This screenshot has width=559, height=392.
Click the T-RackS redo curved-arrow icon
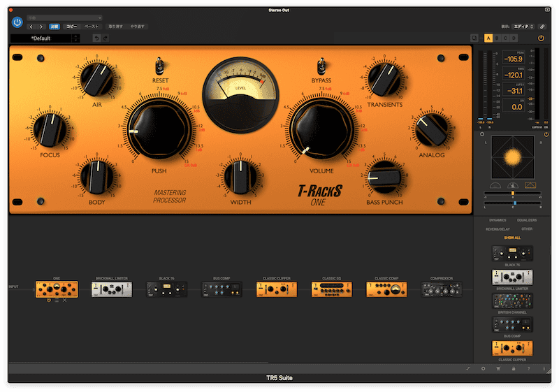[x=106, y=38]
